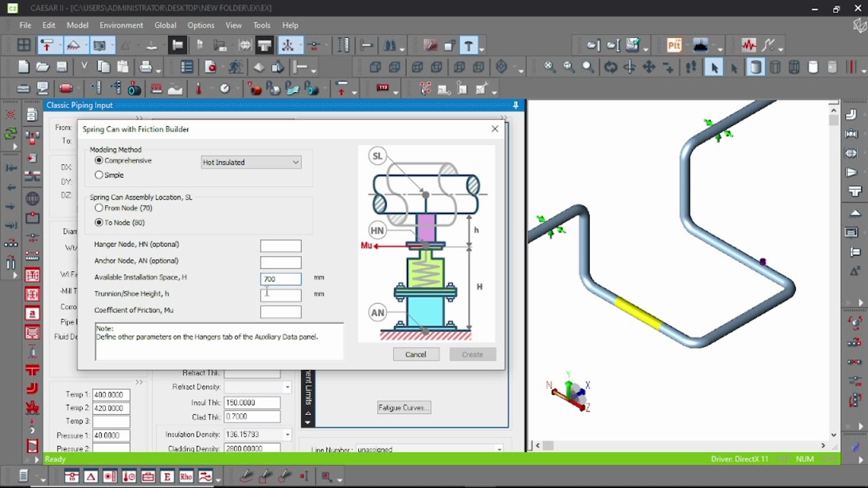Click the shaded cylinder render mode icon
Screen dimensions: 868x488
(755, 67)
